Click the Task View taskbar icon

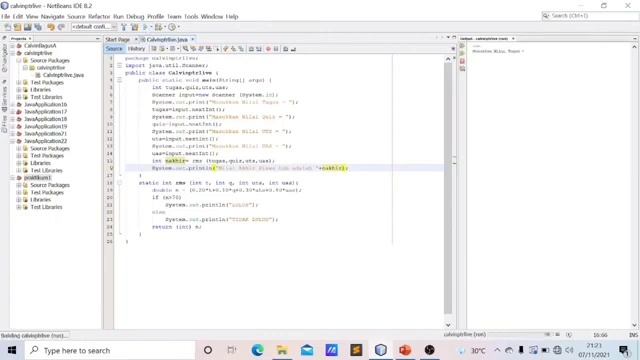click(232, 350)
